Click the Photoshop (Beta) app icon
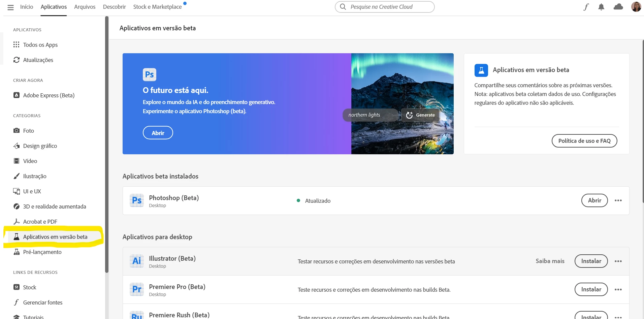Viewport: 644px width, 319px height. tap(137, 200)
